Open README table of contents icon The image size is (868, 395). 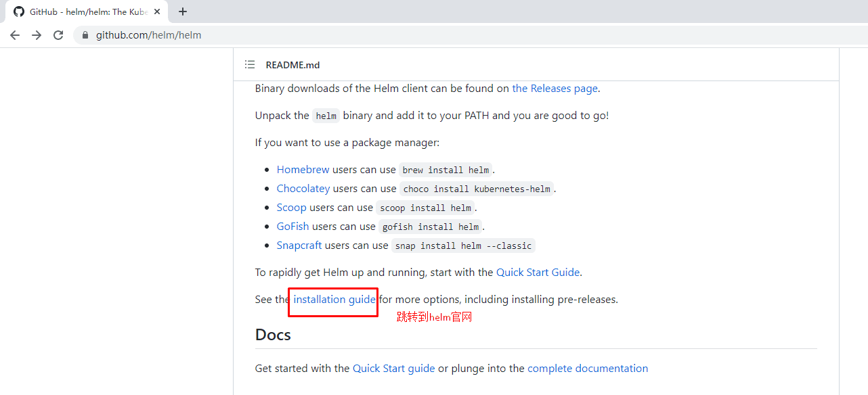pyautogui.click(x=250, y=65)
